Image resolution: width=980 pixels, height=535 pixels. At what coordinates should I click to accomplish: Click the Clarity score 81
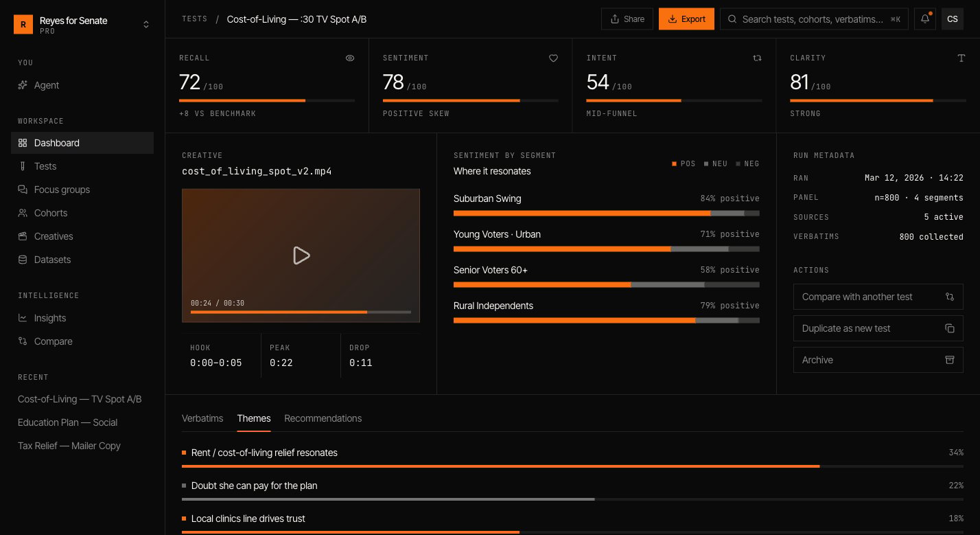800,82
